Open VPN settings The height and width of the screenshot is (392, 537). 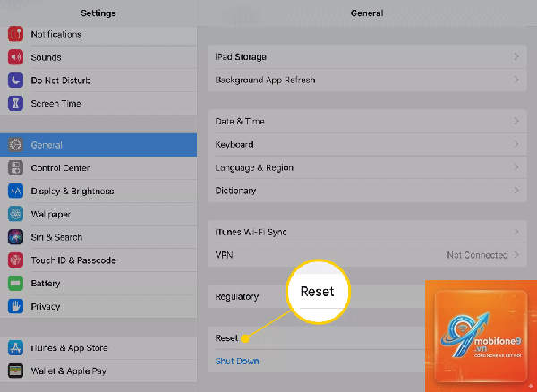(367, 255)
